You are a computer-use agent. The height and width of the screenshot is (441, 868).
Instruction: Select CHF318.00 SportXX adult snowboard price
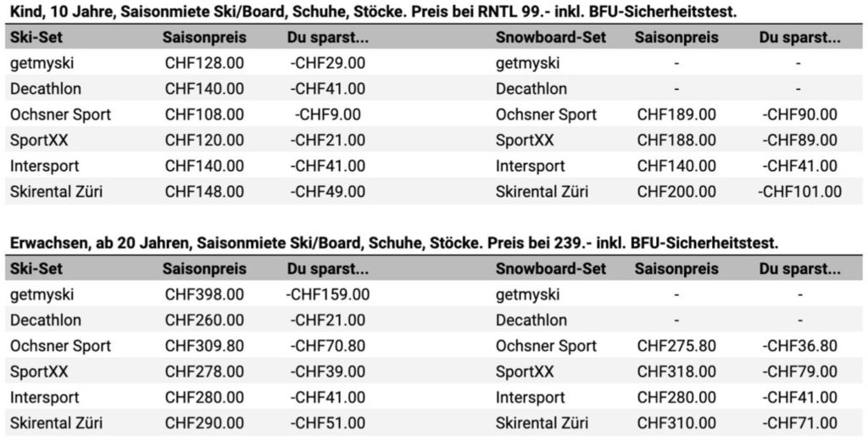[x=676, y=371]
